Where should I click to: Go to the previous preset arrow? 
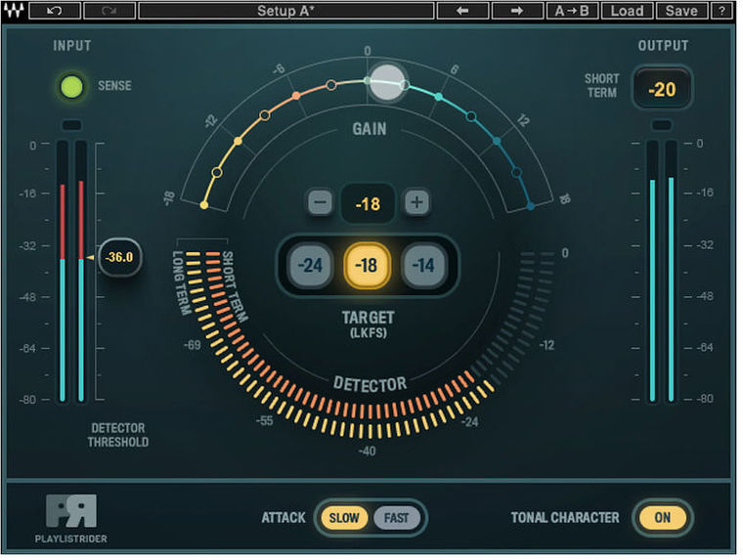click(x=462, y=11)
